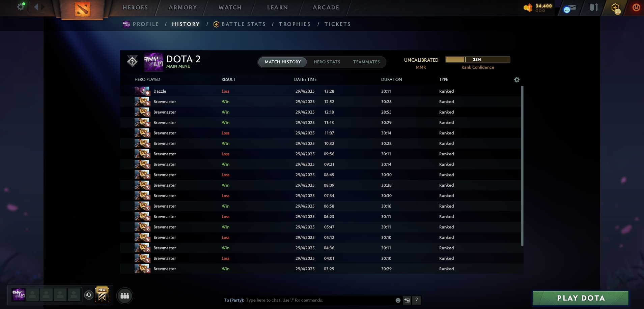Open the Dota Plus hexagon icon
Image resolution: width=644 pixels, height=309 pixels.
pos(615,8)
